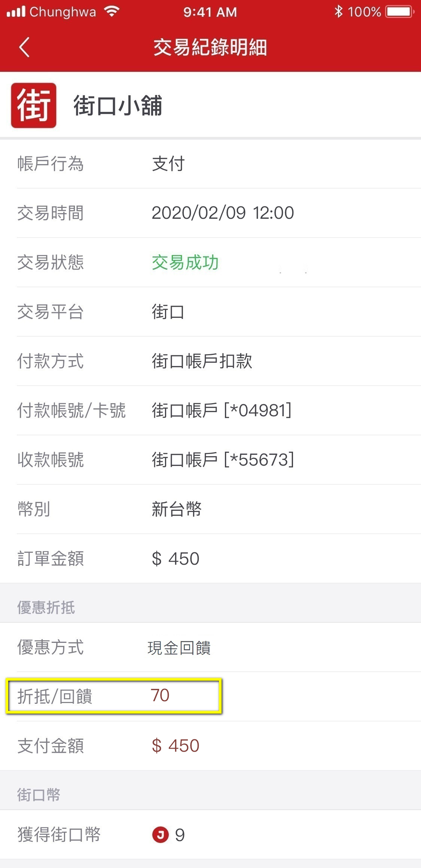Tap the 交易紀錄明細 page title
421x868 pixels.
click(x=210, y=47)
